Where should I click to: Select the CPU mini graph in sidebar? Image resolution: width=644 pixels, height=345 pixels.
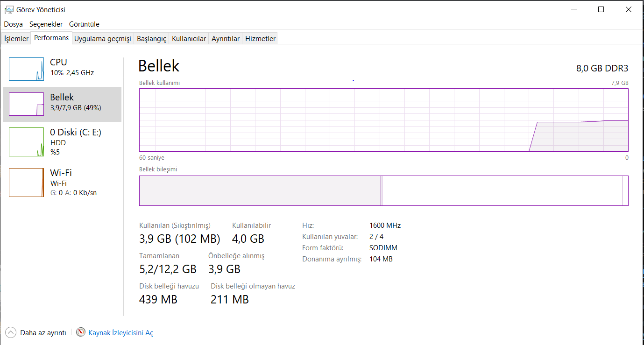tap(26, 69)
